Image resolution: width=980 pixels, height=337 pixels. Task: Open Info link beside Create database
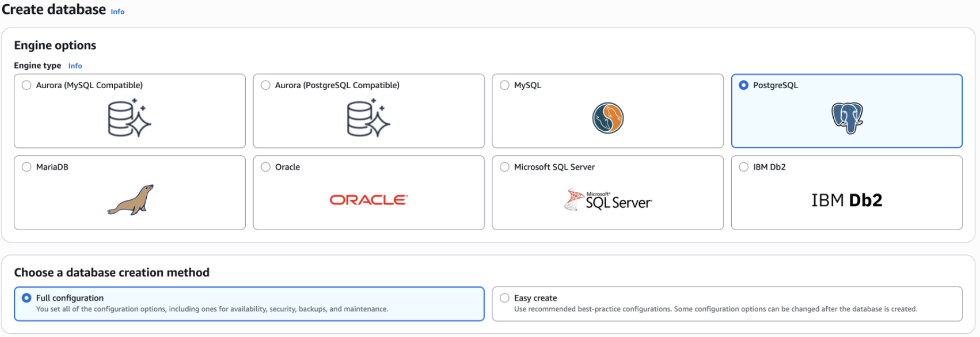click(118, 12)
